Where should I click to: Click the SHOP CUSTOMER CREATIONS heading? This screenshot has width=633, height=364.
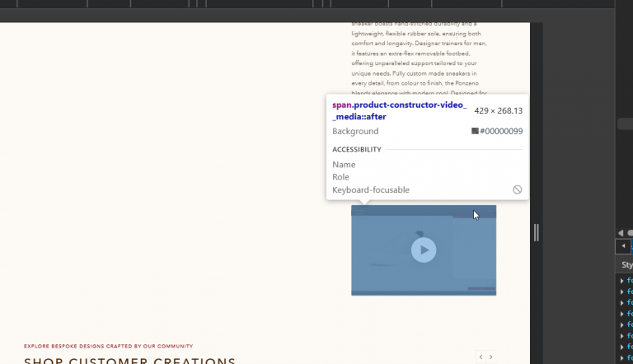[129, 361]
